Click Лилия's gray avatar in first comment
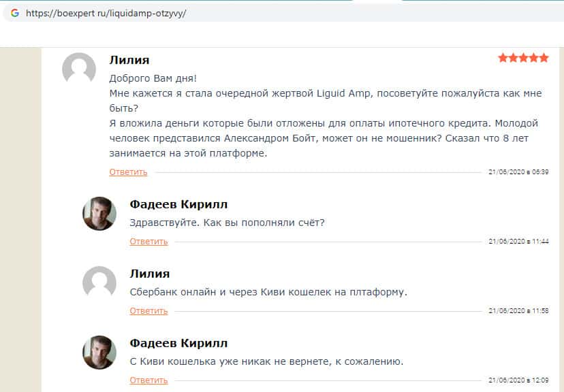The width and height of the screenshot is (564, 392). point(79,69)
